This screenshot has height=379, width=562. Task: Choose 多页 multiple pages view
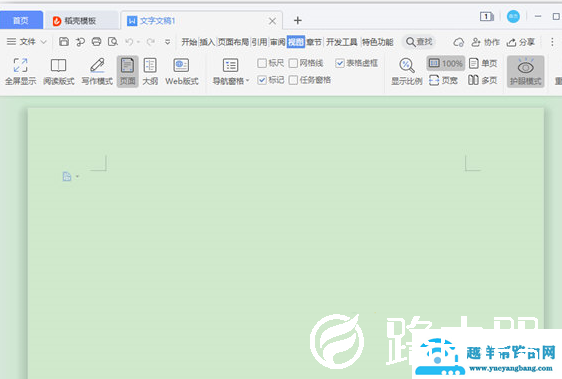tap(483, 80)
